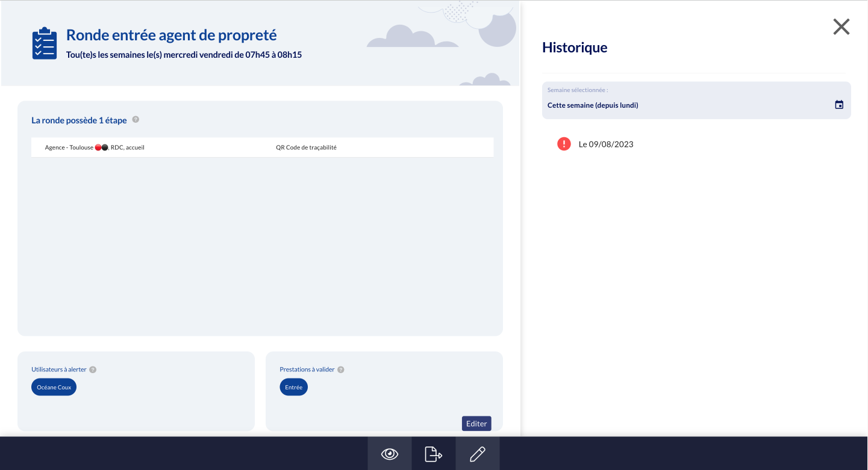Screen dimensions: 868x470
Task: Open the calendar icon in week selector
Action: [x=839, y=105]
